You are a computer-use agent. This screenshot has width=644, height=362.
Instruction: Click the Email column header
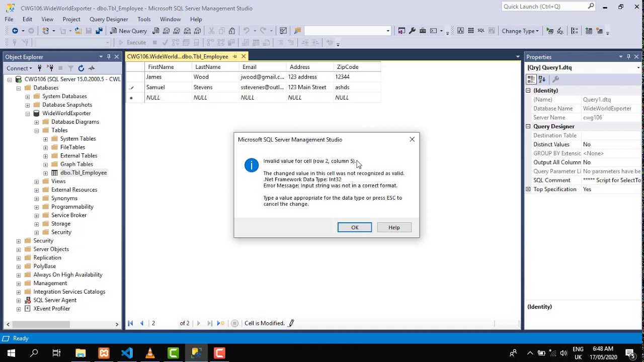click(x=263, y=67)
